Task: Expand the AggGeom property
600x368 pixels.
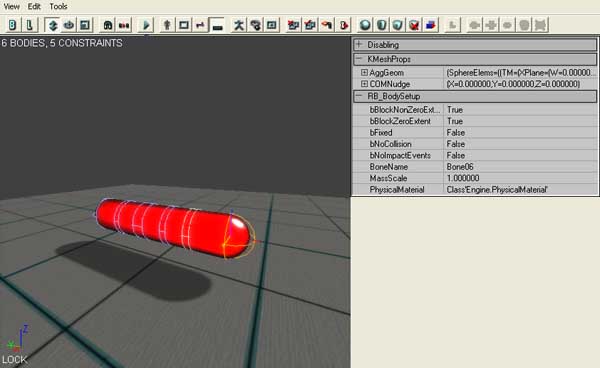Action: [x=364, y=72]
